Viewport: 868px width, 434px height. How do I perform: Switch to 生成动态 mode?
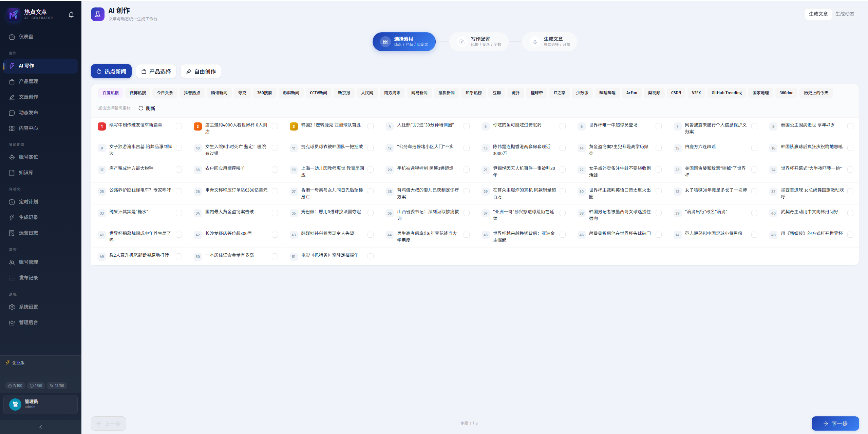tap(845, 14)
